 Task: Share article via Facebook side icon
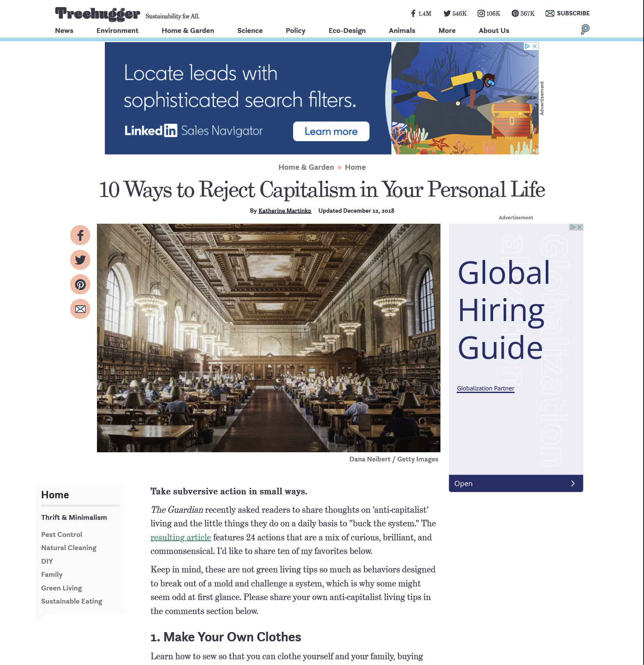[x=80, y=236]
